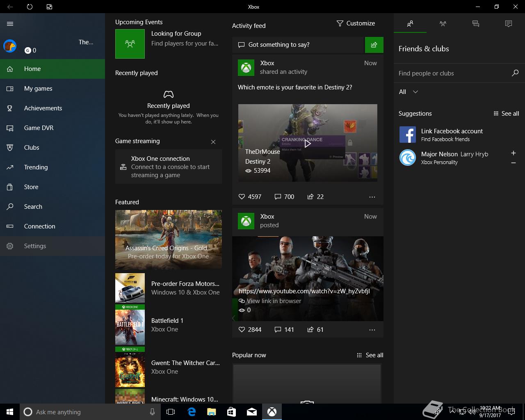Open Battlefield 1 featured item

tap(169, 325)
